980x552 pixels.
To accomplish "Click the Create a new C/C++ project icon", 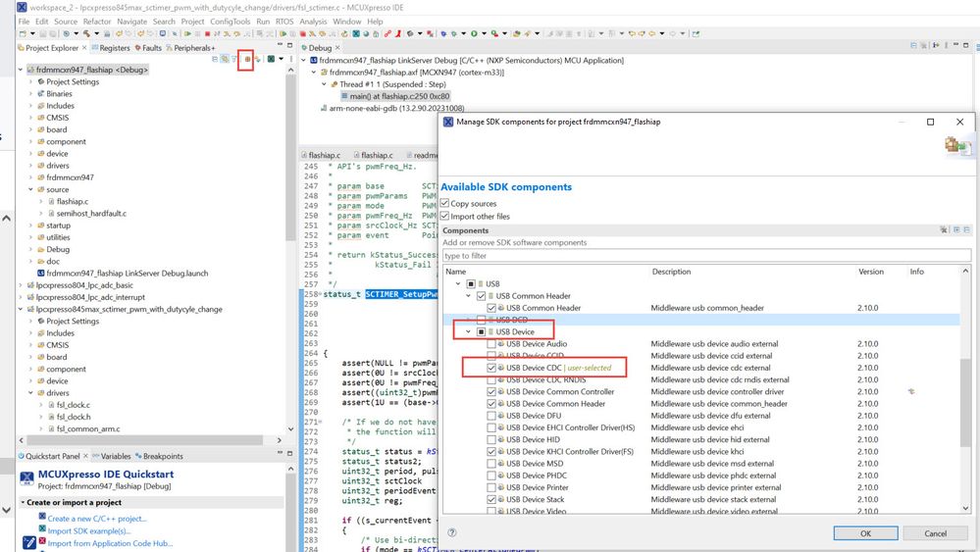I will 42,517.
